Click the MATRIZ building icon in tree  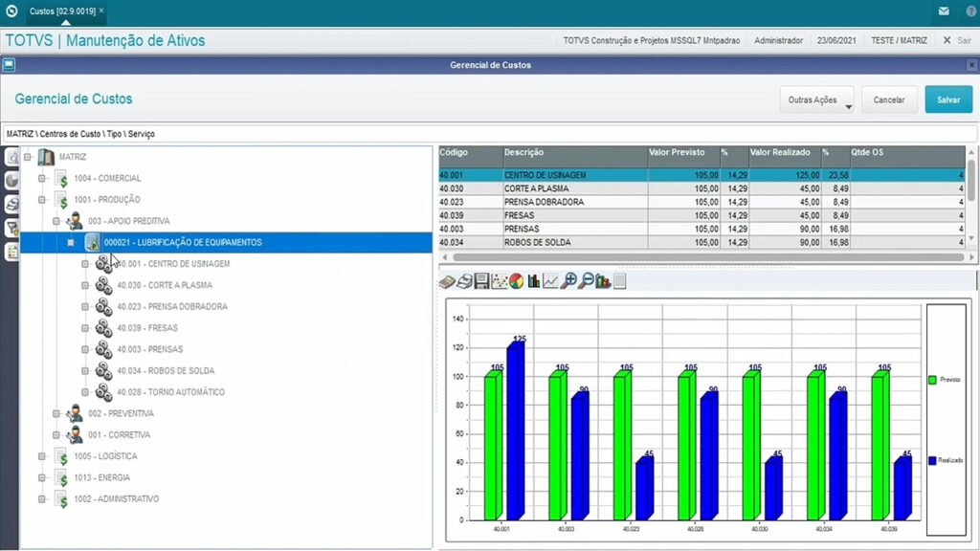(x=46, y=157)
